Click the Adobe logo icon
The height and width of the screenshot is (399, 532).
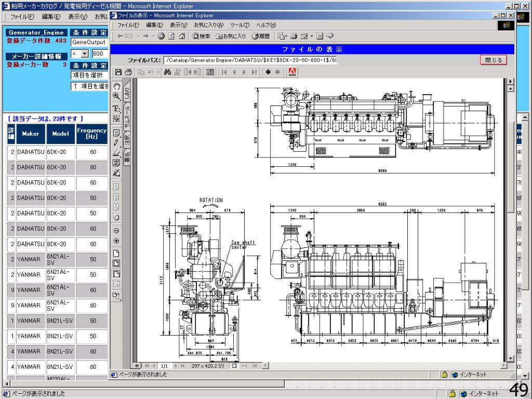coord(292,72)
